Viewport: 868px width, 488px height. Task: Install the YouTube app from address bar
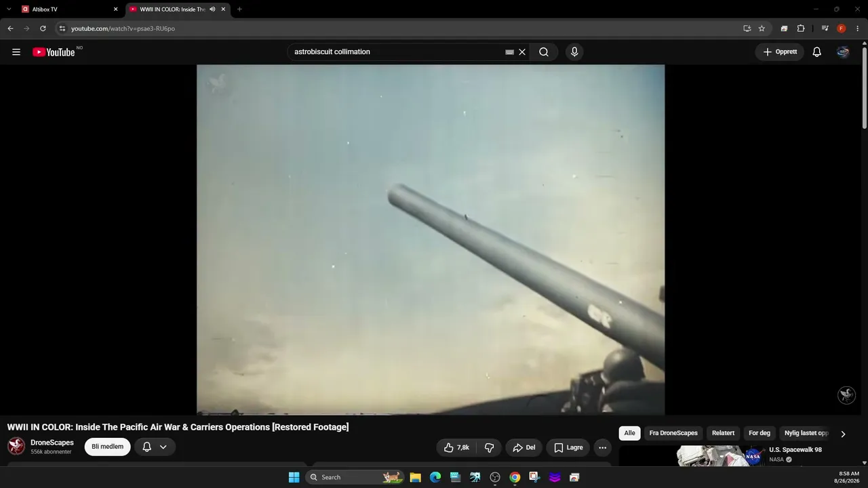[x=747, y=28]
